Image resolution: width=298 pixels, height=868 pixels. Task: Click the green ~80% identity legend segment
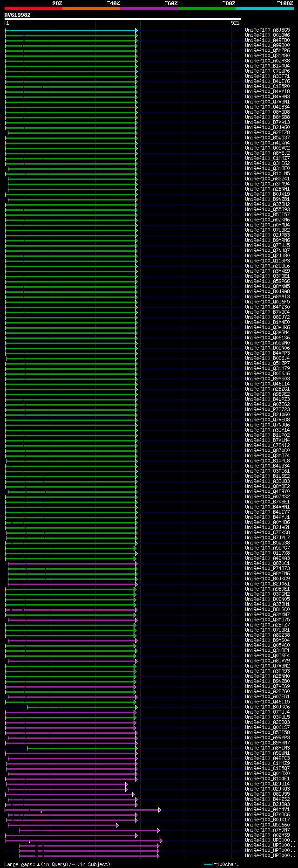206,8
